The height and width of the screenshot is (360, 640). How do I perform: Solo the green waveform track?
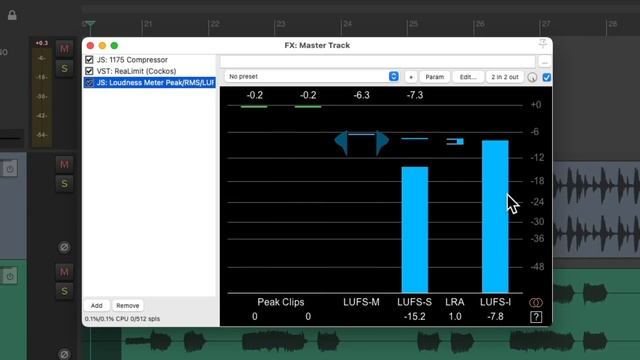point(64,291)
